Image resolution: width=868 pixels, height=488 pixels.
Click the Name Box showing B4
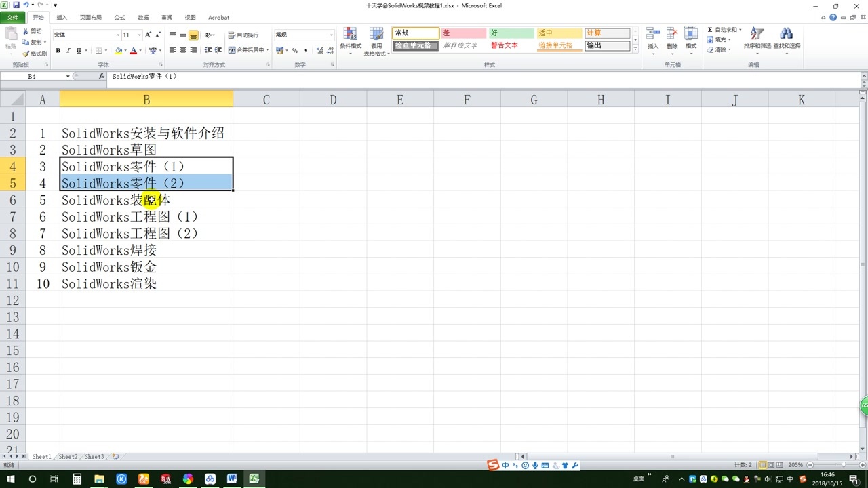coord(33,77)
